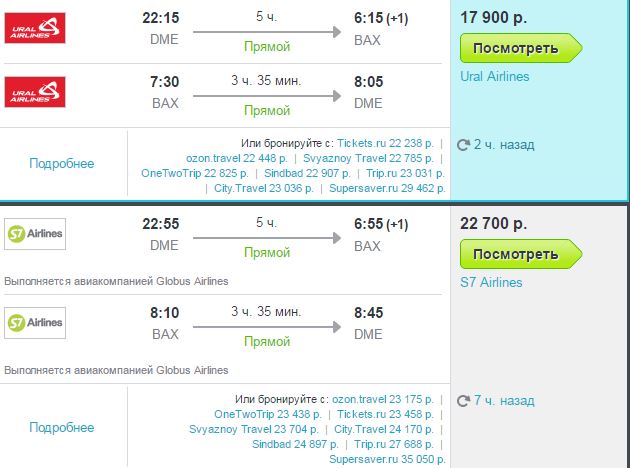Image resolution: width=630 pixels, height=468 pixels.
Task: Select the Supersaver.ru 29 462 р. offer
Action: (387, 188)
